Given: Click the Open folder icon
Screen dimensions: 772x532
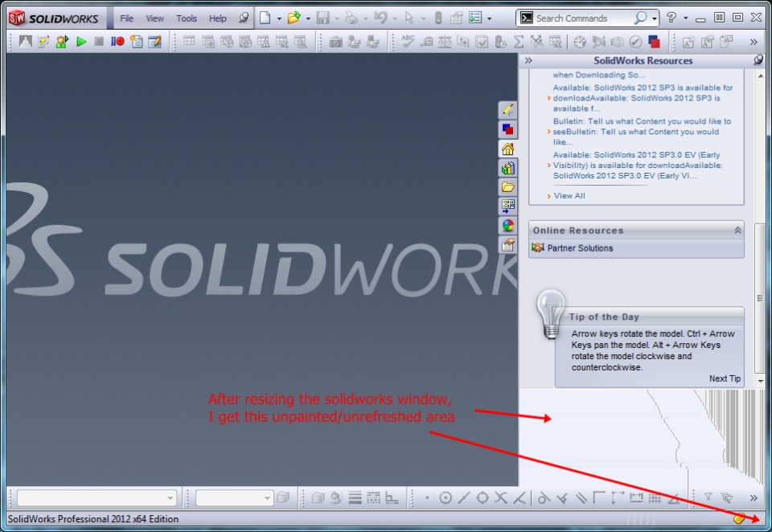Looking at the screenshot, I should click(x=294, y=18).
